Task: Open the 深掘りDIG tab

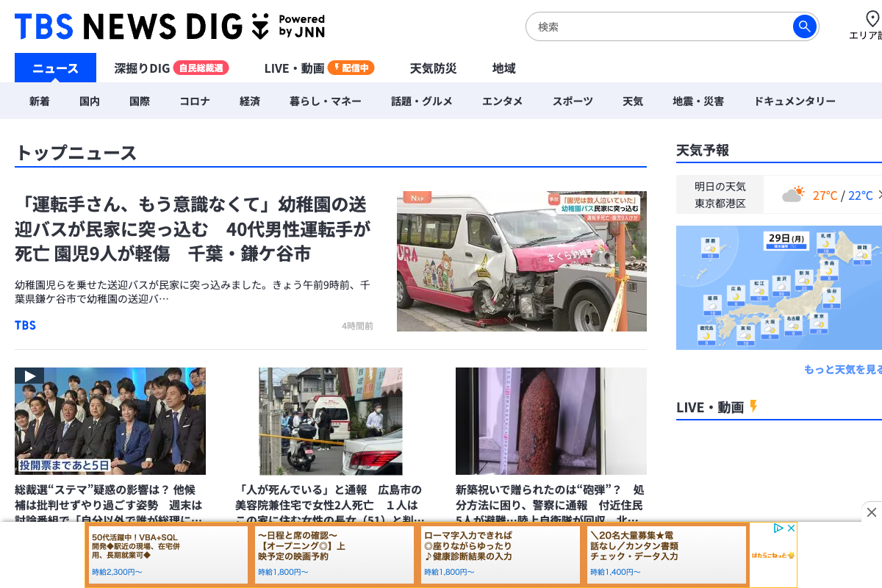Action: coord(142,68)
